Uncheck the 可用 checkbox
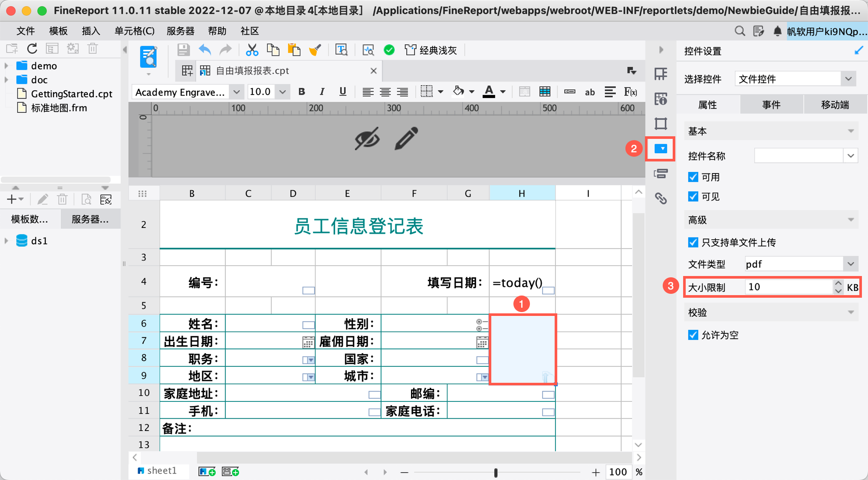Screen dimensions: 868x480 coord(693,177)
